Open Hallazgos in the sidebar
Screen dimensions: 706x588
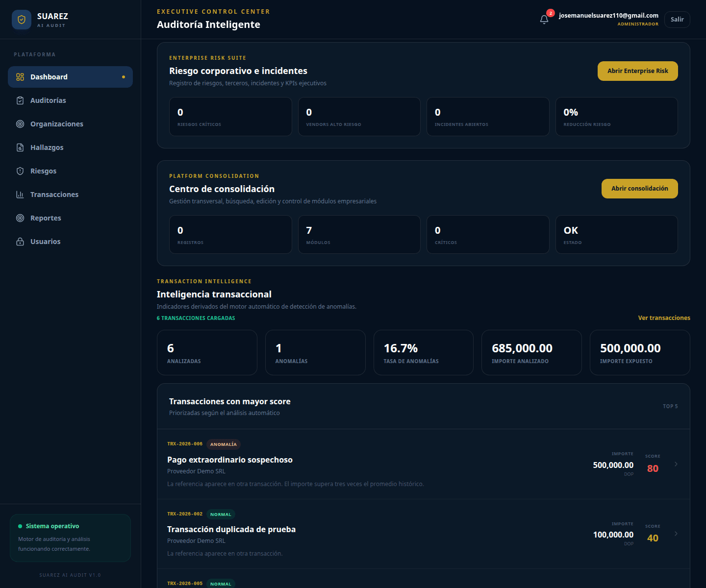(x=70, y=147)
